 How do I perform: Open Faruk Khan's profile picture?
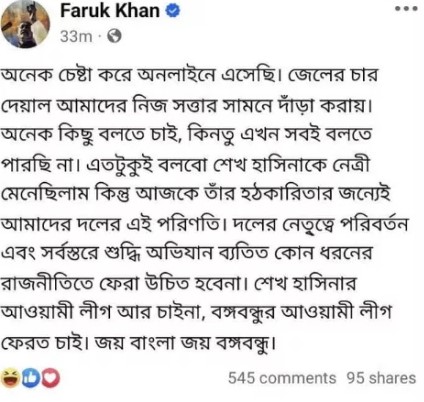[x=26, y=23]
